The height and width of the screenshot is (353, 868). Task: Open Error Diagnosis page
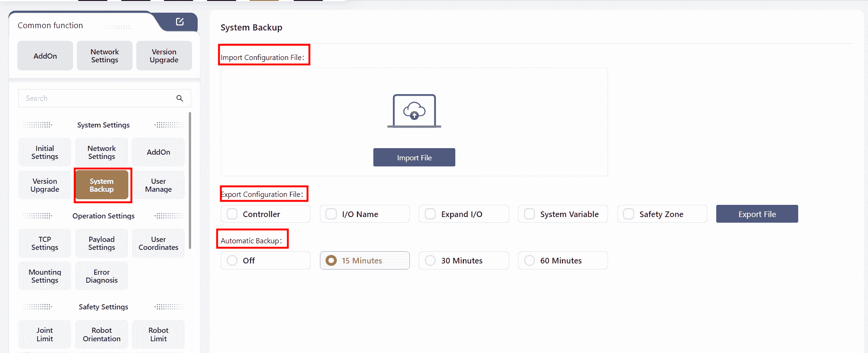pyautogui.click(x=102, y=276)
